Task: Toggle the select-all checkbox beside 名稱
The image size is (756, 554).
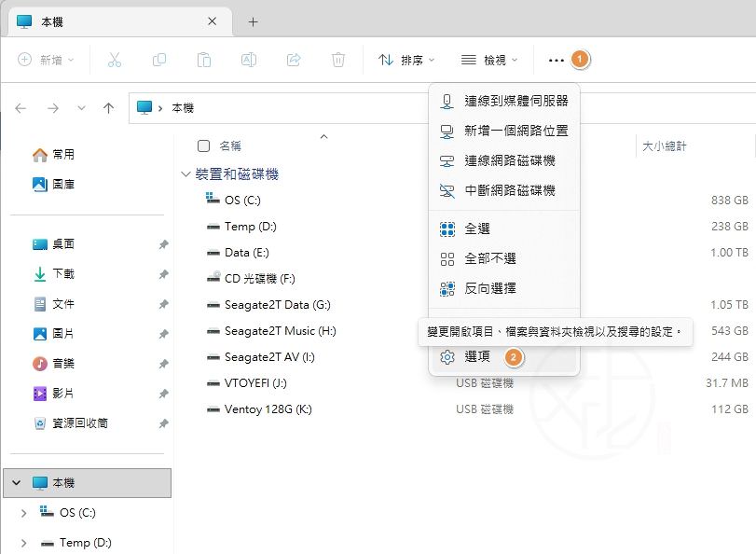Action: coord(204,145)
